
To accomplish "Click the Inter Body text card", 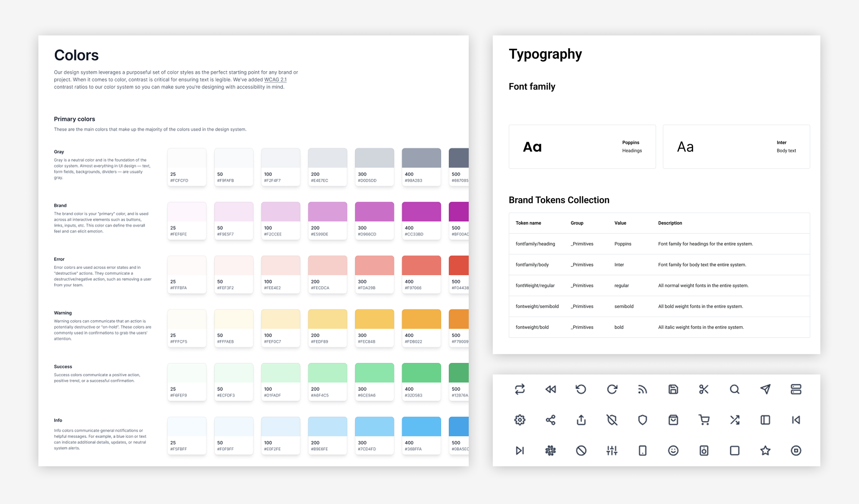I will [x=736, y=147].
